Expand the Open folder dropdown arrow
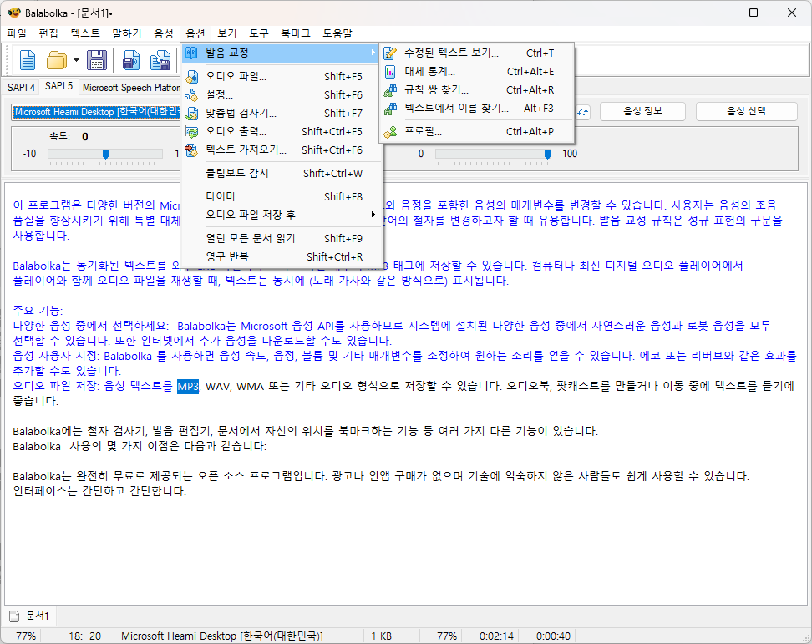Image resolution: width=812 pixels, height=644 pixels. (x=76, y=61)
